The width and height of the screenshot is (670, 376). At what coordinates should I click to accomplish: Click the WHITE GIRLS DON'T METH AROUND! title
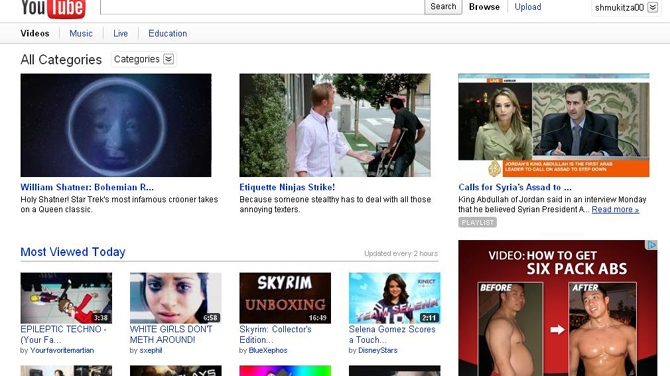point(171,335)
